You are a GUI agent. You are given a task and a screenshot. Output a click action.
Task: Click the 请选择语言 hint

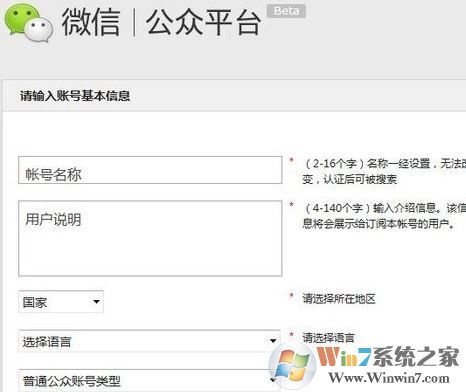pos(328,338)
